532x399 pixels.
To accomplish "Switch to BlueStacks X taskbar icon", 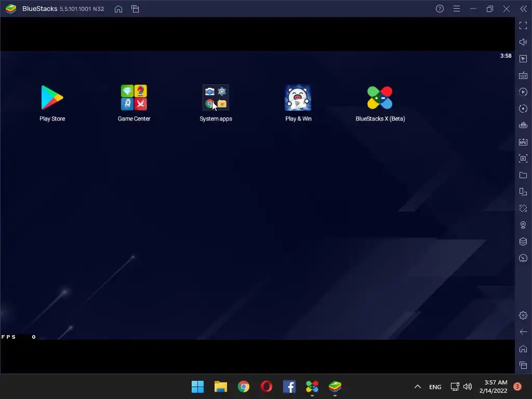I will 312,387.
